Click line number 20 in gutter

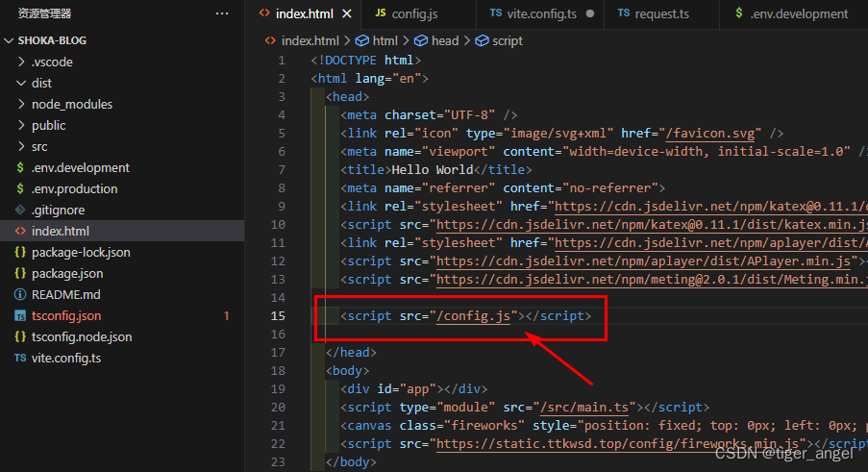[278, 408]
